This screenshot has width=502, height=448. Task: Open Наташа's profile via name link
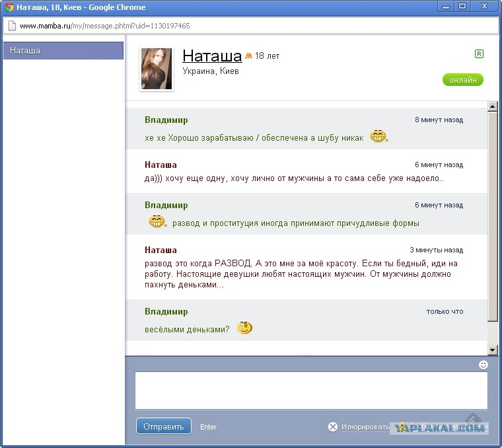[x=212, y=56]
